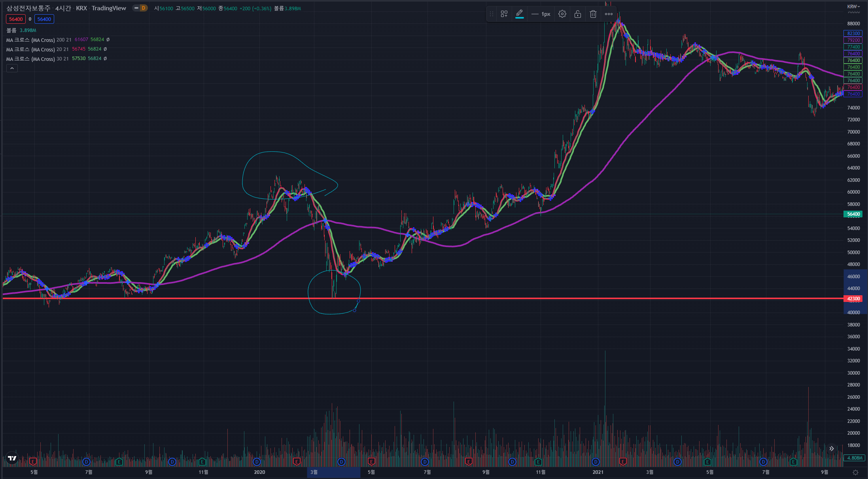868x479 pixels.
Task: Toggle the minus pill beside the D badge
Action: (x=136, y=8)
